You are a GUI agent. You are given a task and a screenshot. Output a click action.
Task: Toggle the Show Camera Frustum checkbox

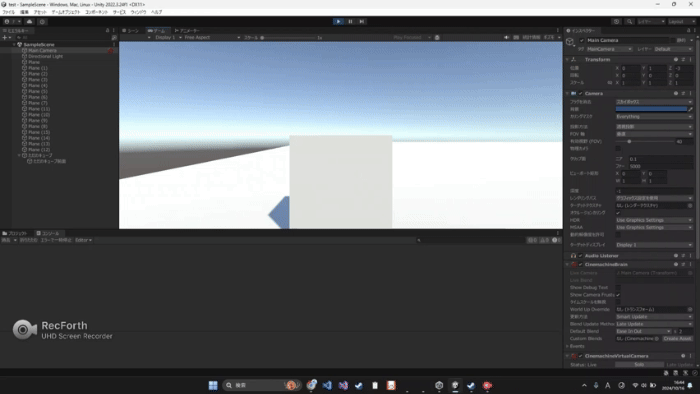click(x=618, y=295)
